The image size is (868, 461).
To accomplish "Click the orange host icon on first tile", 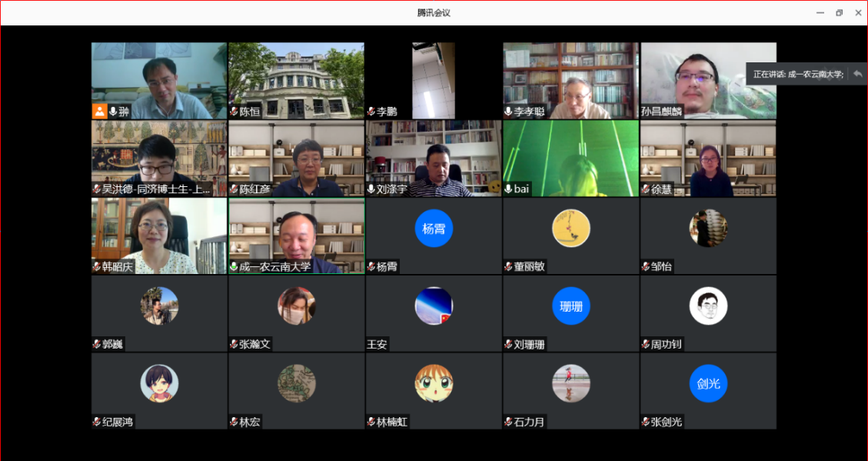I will click(x=100, y=111).
